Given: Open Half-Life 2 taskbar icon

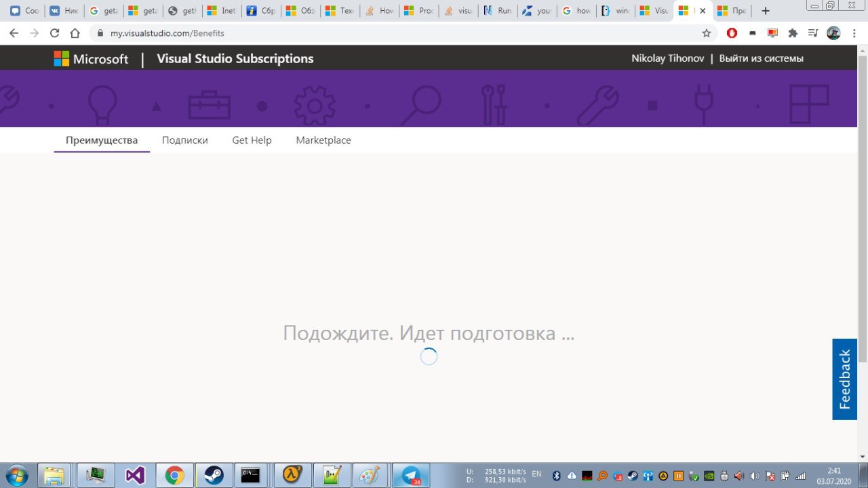Looking at the screenshot, I should [293, 475].
